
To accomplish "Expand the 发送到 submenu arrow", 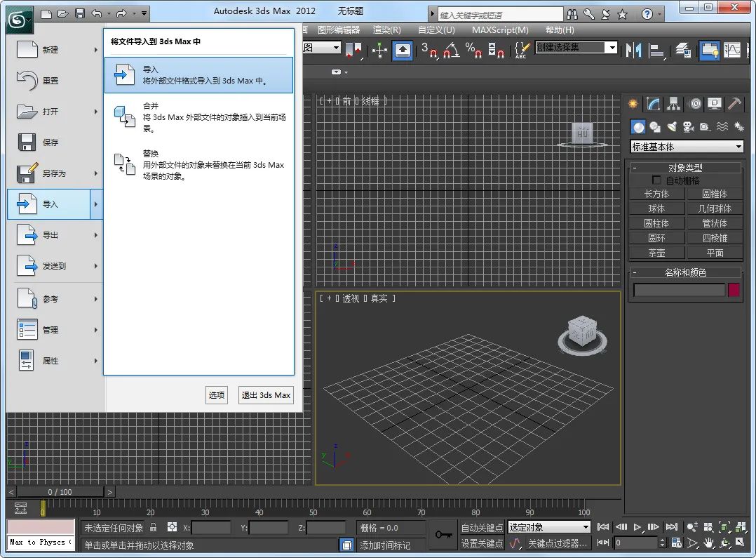I will coord(96,266).
